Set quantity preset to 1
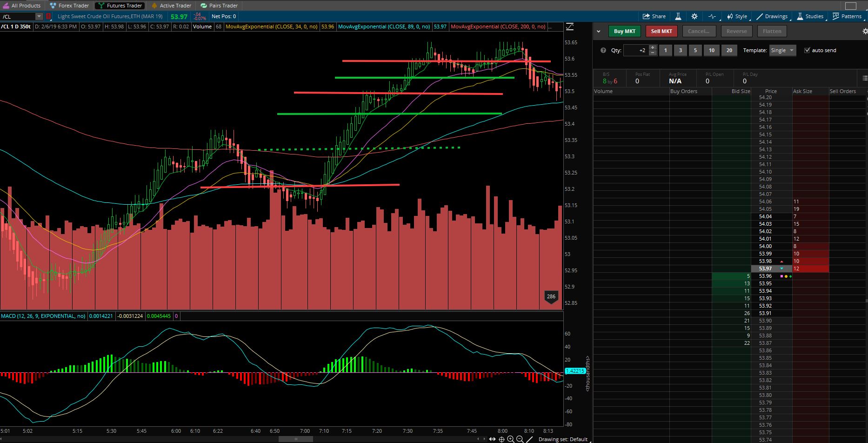The width and height of the screenshot is (868, 443). pyautogui.click(x=665, y=50)
